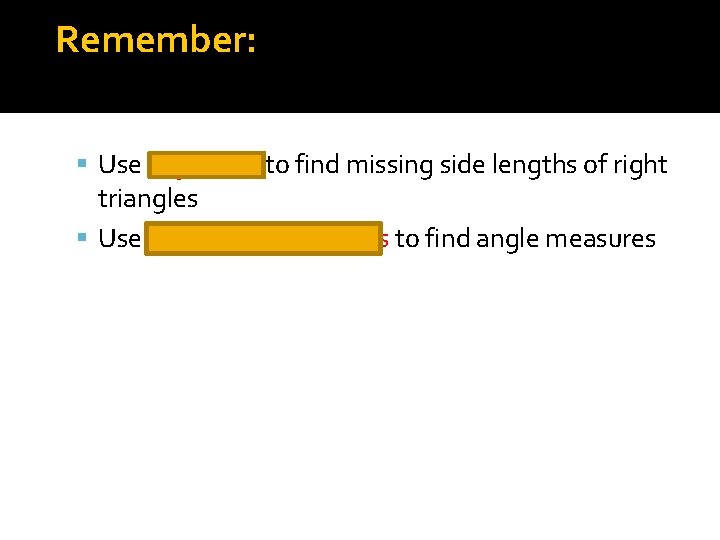Select the second blue square bullet marker
The width and height of the screenshot is (720, 540).
(82, 237)
